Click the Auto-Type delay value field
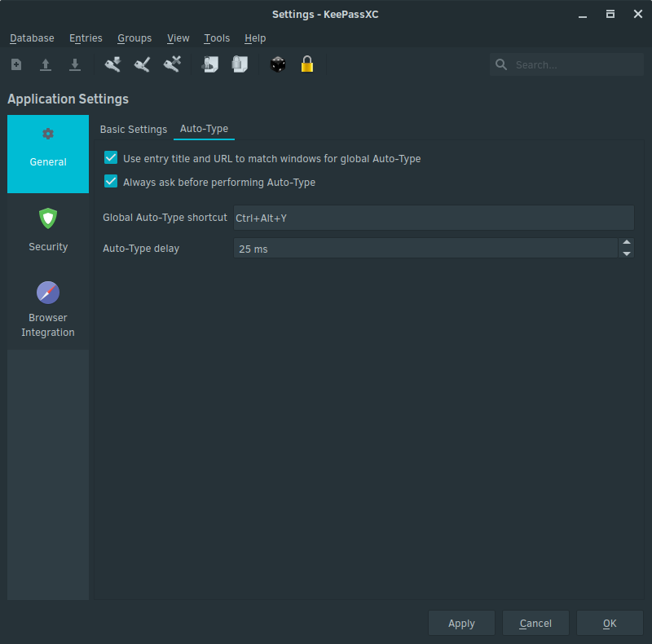Viewport: 652px width, 644px height. (x=425, y=249)
